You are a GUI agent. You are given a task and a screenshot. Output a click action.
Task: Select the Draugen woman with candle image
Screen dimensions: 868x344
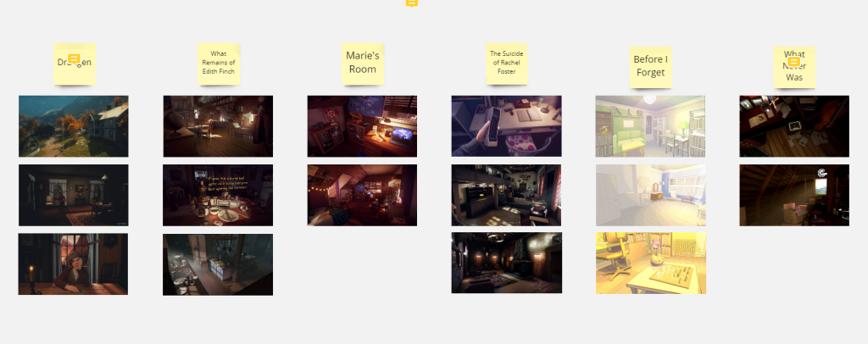click(73, 264)
